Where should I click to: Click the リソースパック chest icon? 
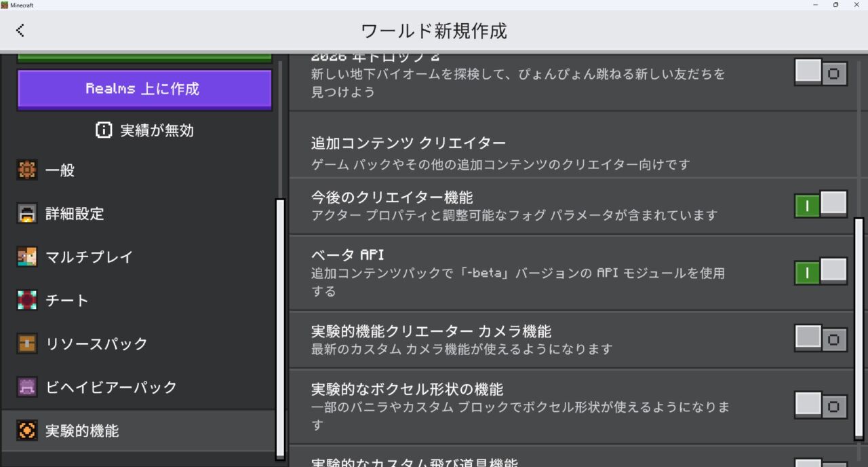(x=27, y=343)
